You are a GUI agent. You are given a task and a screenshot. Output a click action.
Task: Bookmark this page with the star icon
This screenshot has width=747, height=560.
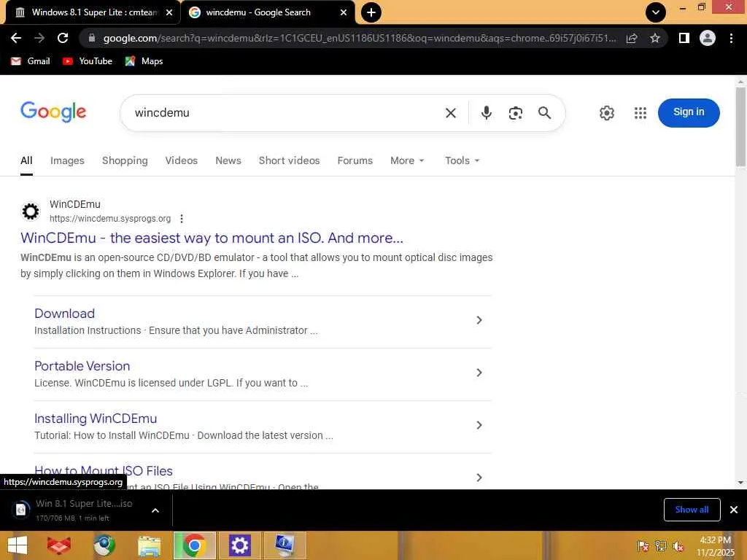(x=655, y=38)
